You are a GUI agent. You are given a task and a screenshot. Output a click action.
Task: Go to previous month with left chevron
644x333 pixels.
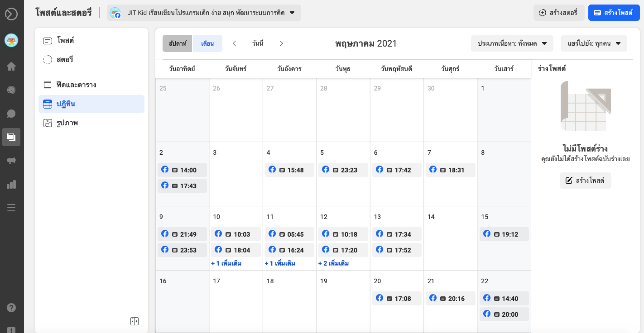pyautogui.click(x=234, y=43)
